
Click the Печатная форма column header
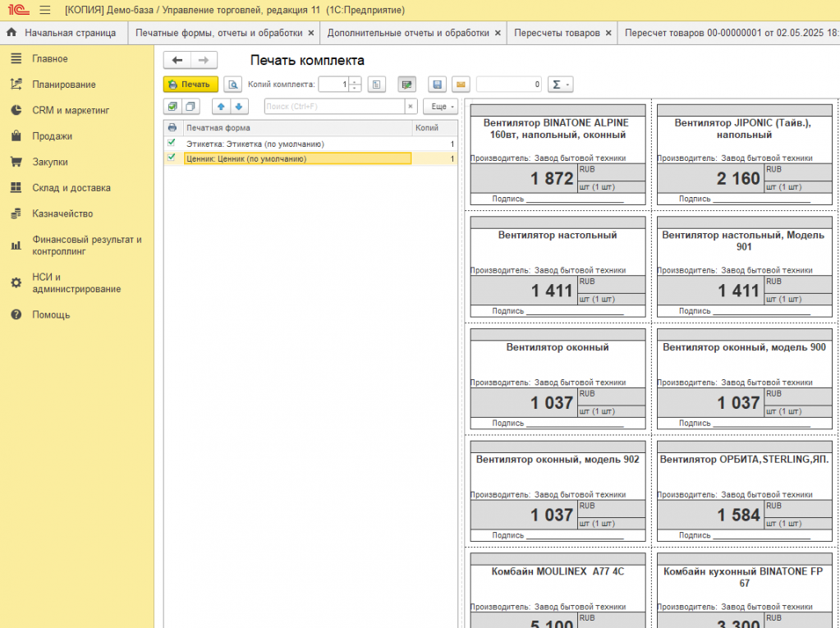click(297, 127)
